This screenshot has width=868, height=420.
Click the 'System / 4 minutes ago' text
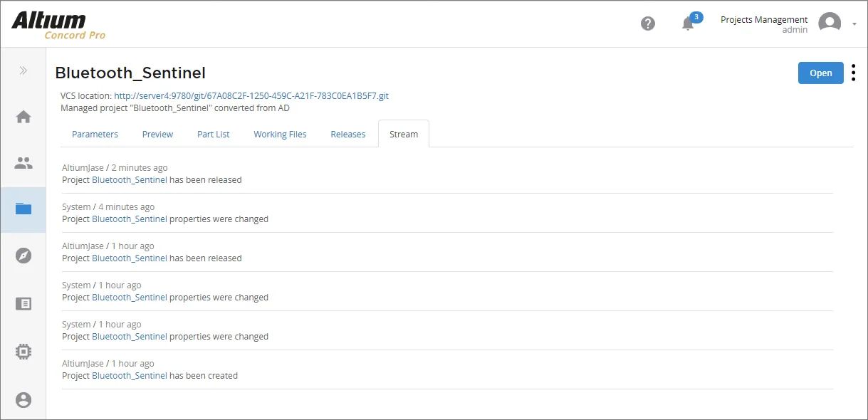(x=108, y=207)
